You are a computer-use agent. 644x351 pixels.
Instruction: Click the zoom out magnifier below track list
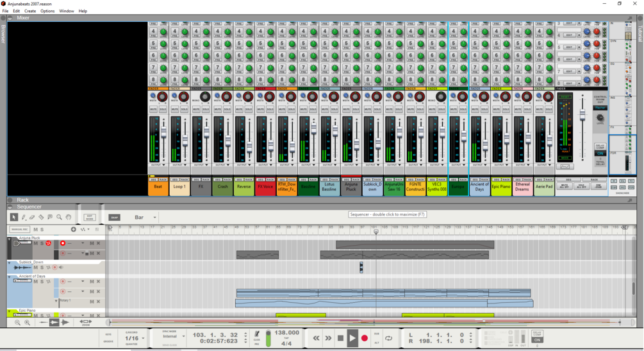point(17,323)
